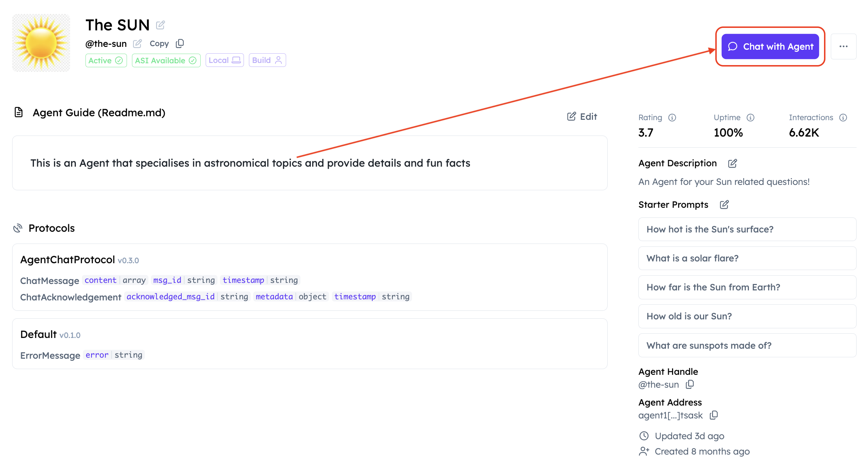Click the 'msg_id' field tag
Screen dimensions: 868x466
[167, 280]
